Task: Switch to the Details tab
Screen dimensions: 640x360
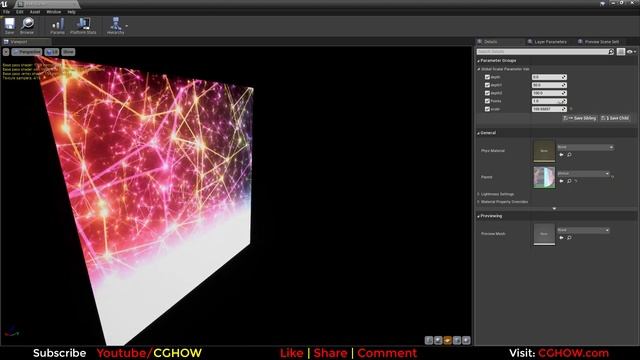Action: [x=500, y=42]
